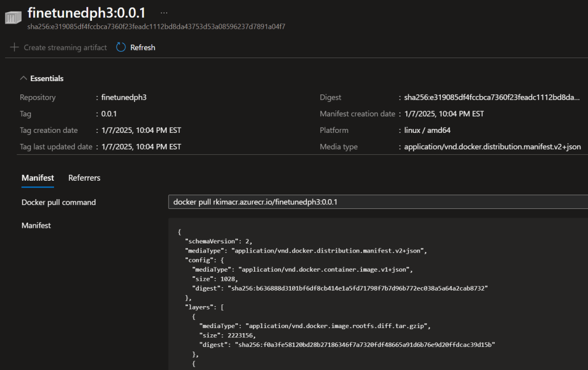Click the Tag value 0.0.1

109,114
